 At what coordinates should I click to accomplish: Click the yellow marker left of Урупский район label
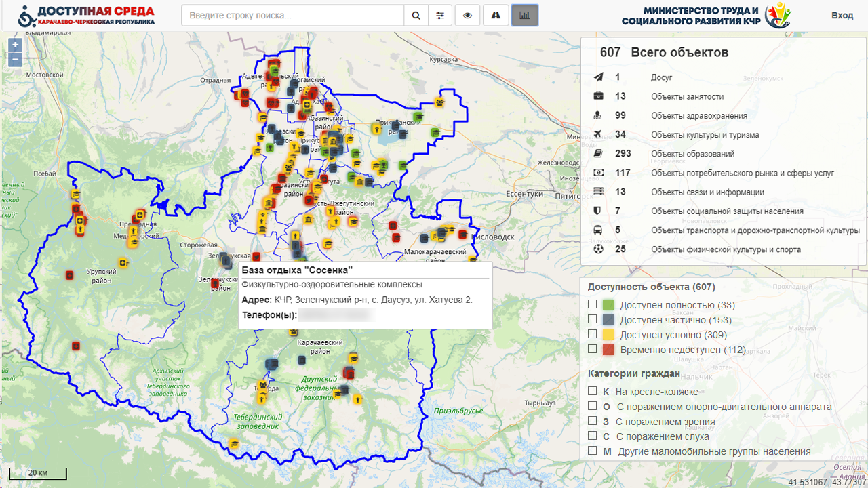tap(123, 262)
